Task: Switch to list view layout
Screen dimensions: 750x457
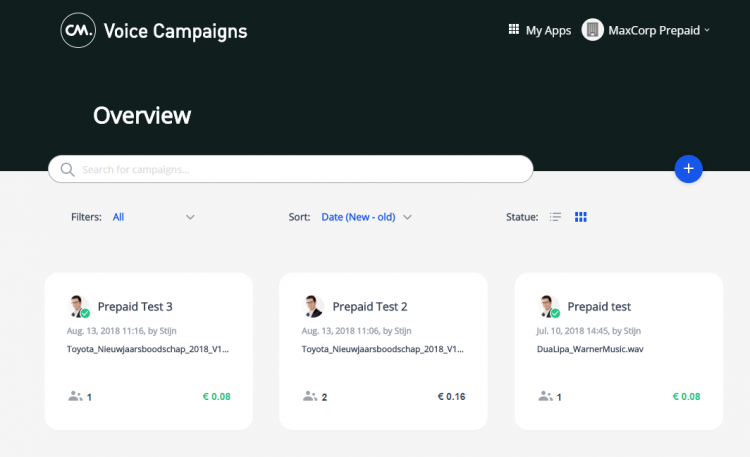Action: [556, 217]
